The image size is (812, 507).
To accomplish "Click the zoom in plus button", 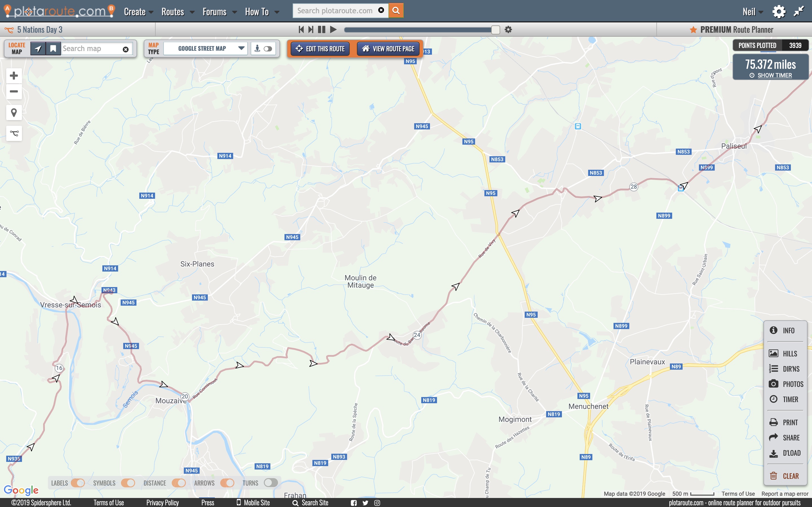I will 14,76.
